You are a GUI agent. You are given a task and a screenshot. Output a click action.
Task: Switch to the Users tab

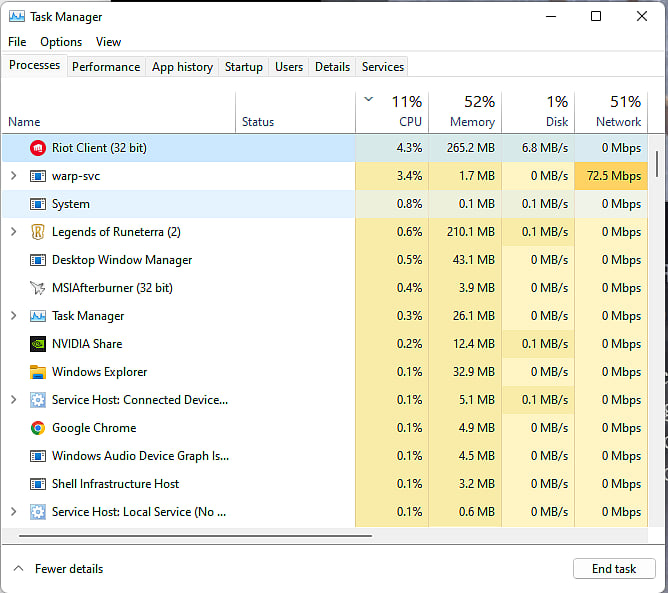pos(289,67)
